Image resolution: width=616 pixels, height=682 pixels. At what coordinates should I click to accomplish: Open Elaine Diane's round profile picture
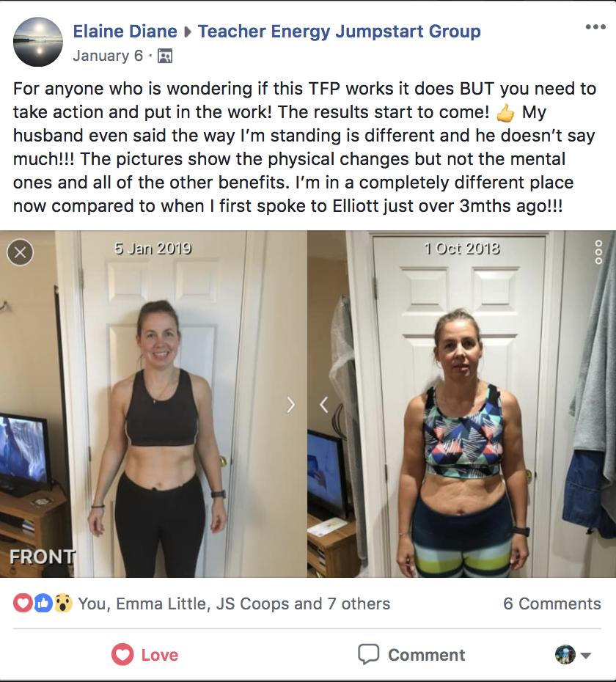pos(38,42)
